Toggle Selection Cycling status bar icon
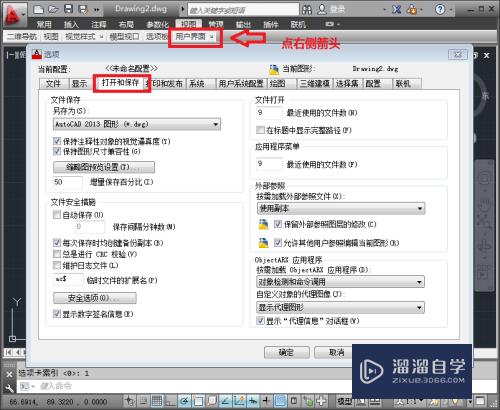Screen dimensions: 500x410 point(308,401)
